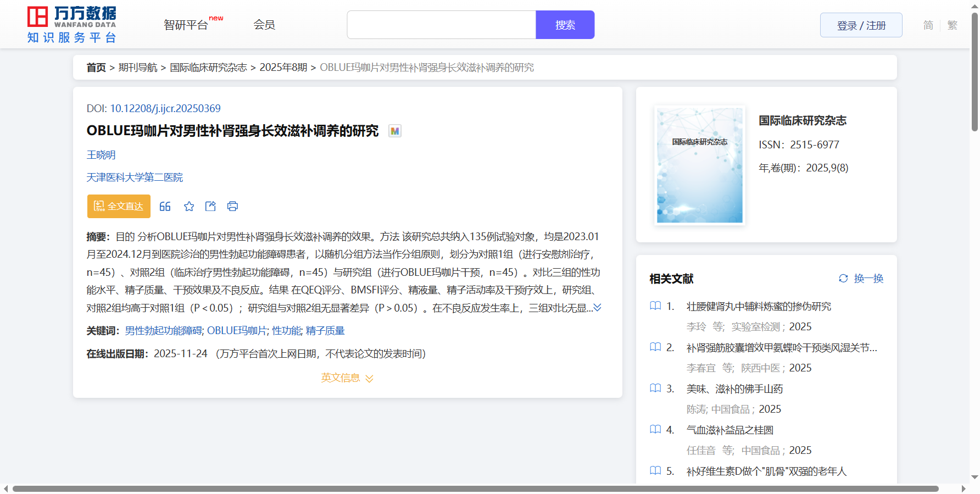Click the search input field
The image size is (980, 494).
[441, 25]
